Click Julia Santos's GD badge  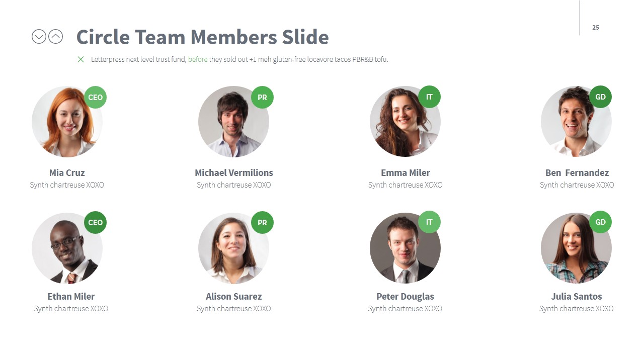click(x=600, y=222)
